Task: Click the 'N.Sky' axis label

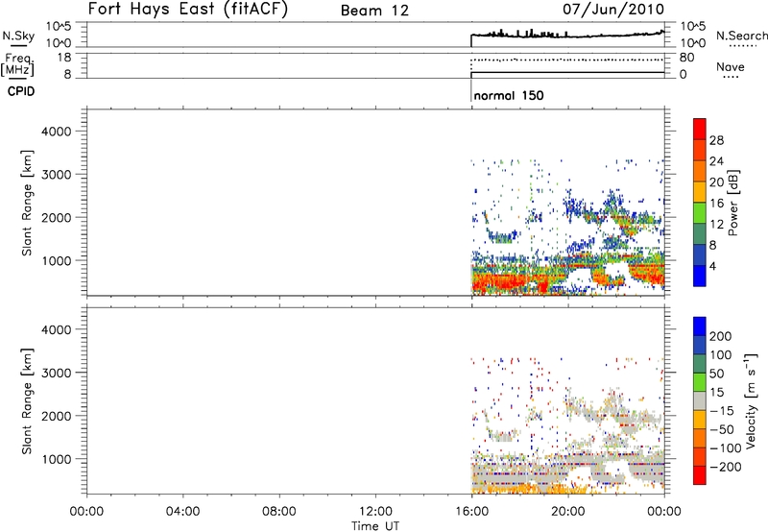Action: click(x=18, y=36)
